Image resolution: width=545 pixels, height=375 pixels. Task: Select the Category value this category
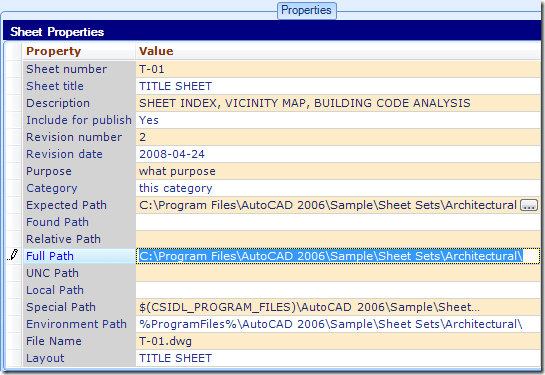tap(176, 188)
